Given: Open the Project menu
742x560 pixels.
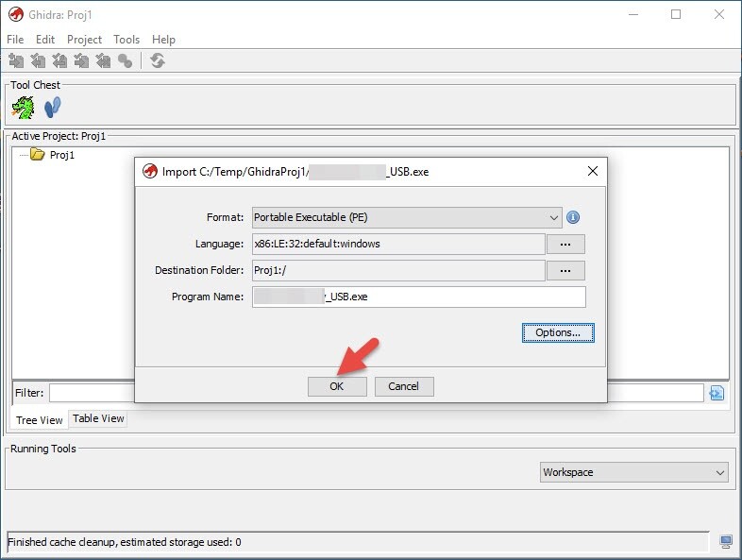Looking at the screenshot, I should tap(84, 40).
